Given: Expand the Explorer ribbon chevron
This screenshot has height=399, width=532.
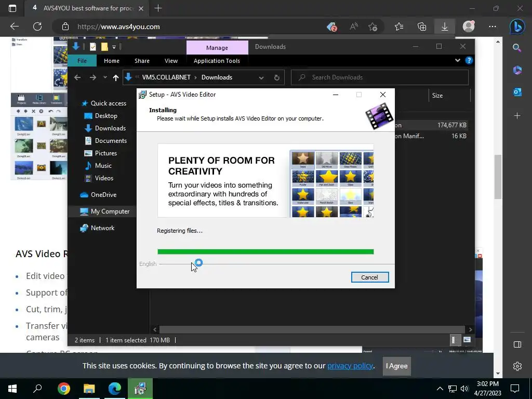Looking at the screenshot, I should [x=457, y=60].
